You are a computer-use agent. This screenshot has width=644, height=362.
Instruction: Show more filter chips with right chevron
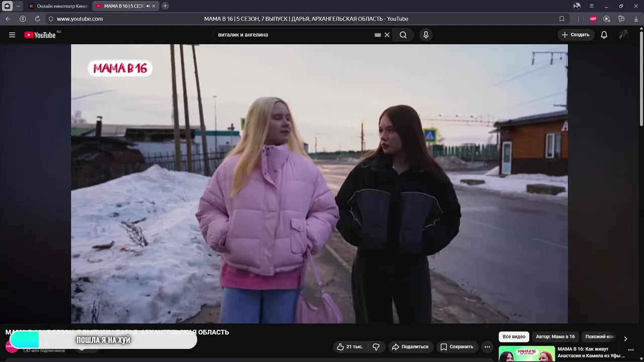[x=625, y=338]
